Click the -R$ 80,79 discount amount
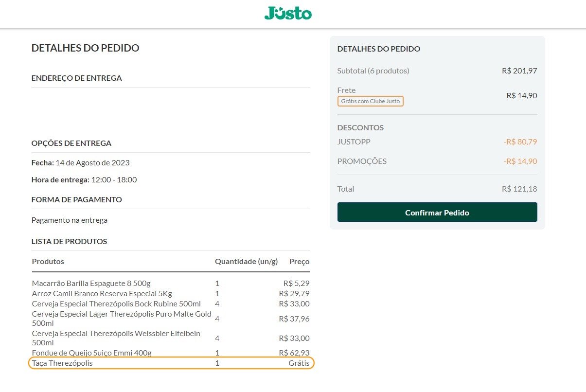This screenshot has width=586, height=392. pos(520,142)
